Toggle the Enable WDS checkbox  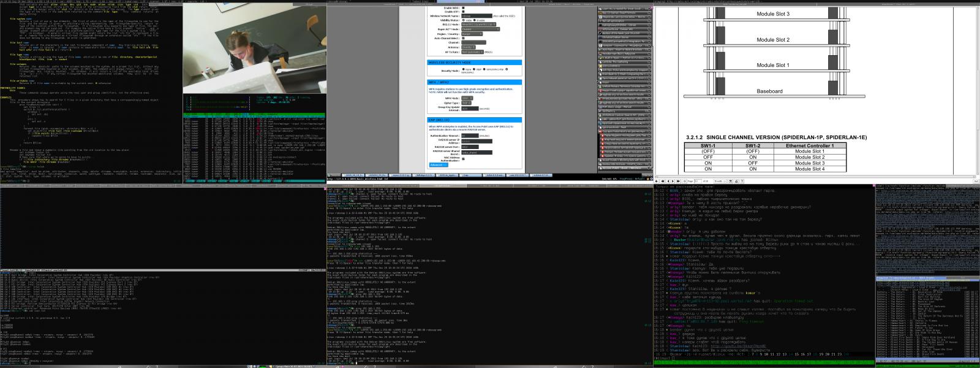[x=463, y=7]
